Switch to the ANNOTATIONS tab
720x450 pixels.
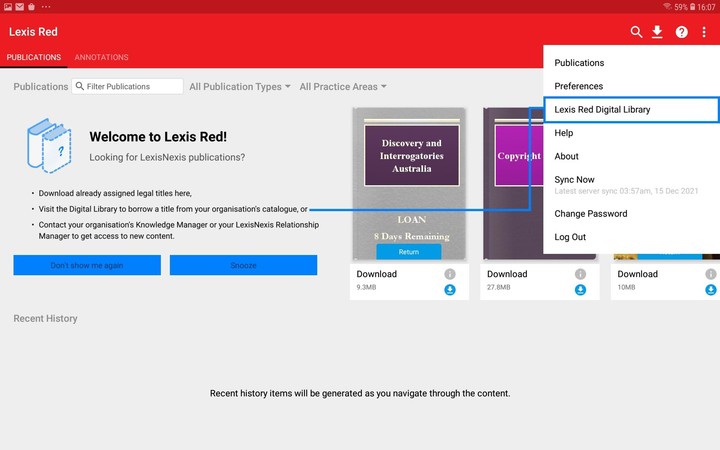(x=101, y=57)
